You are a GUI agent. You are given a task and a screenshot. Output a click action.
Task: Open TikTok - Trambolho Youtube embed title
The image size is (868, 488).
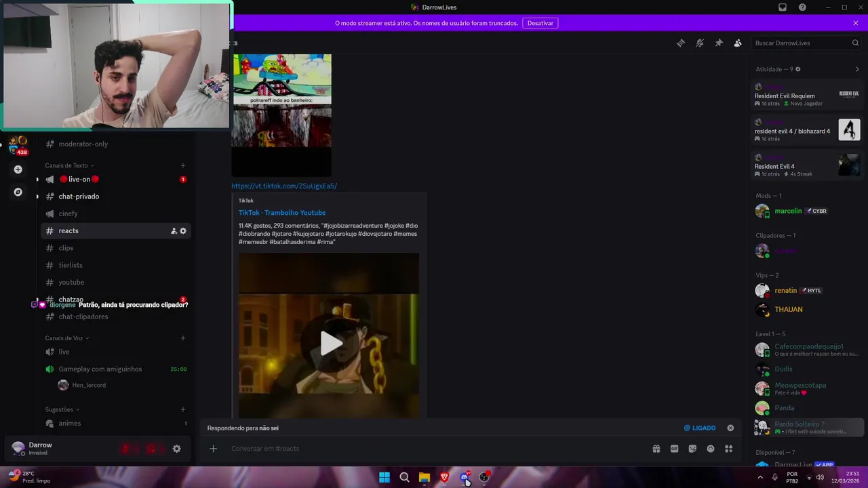(x=282, y=213)
